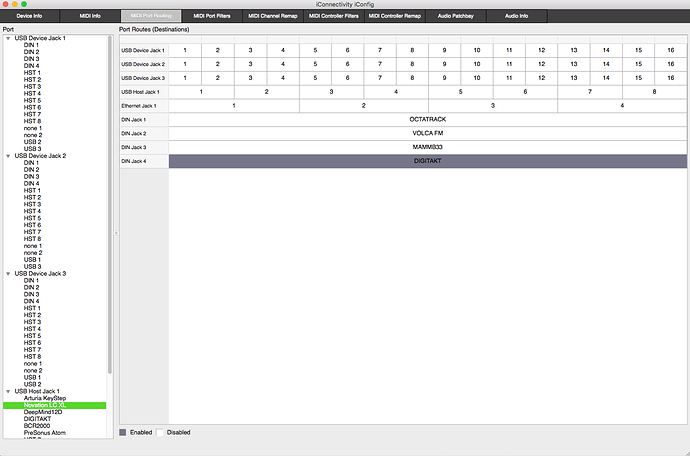
Task: Toggle port 16 in the USB Device Jack 1 row
Action: [671, 49]
